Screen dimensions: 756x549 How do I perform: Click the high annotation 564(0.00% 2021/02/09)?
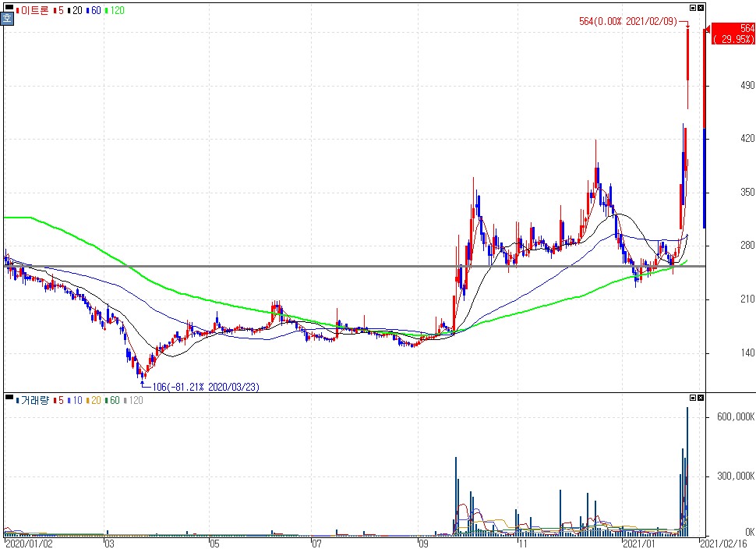click(627, 22)
